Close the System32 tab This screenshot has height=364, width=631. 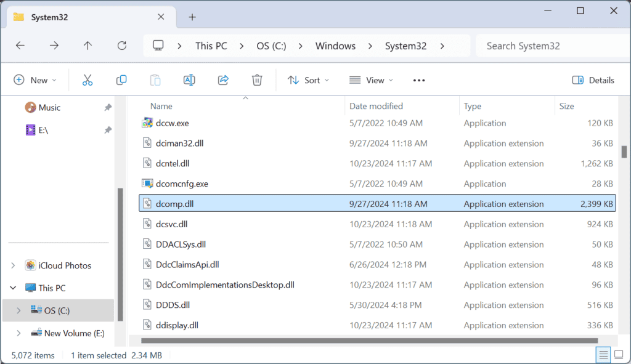pos(161,17)
